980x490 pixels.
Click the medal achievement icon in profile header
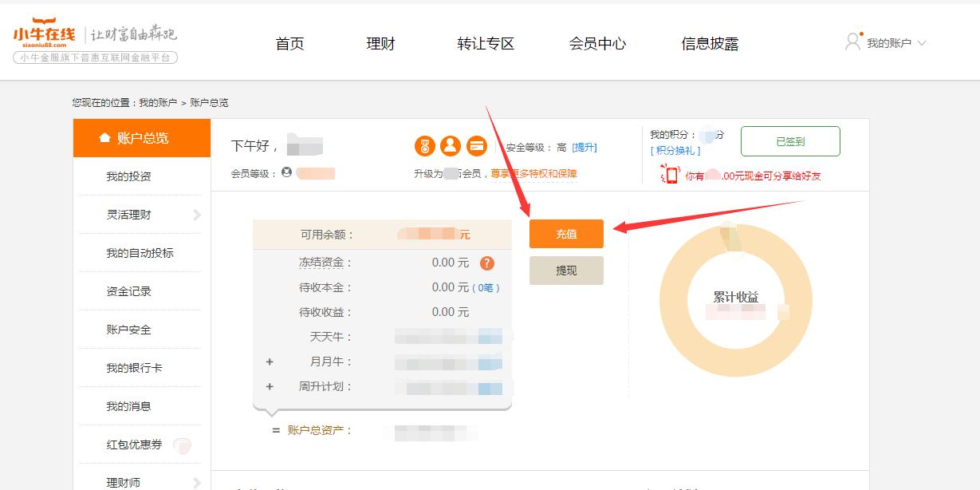click(426, 147)
